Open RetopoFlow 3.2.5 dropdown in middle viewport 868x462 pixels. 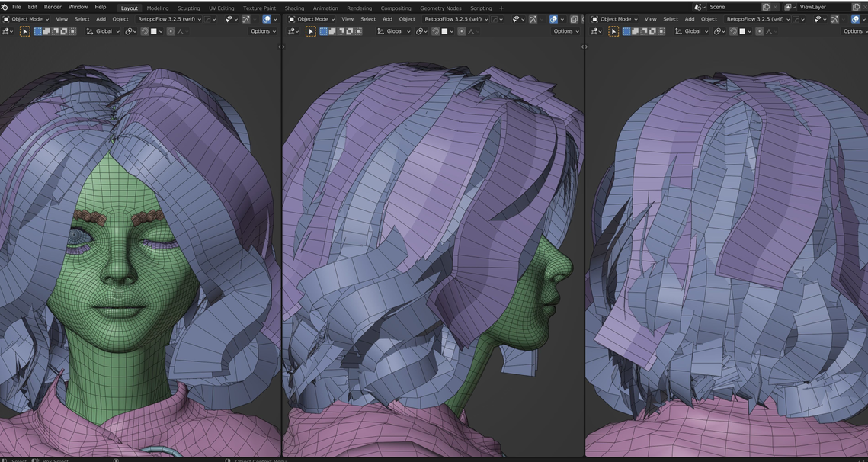coord(456,19)
